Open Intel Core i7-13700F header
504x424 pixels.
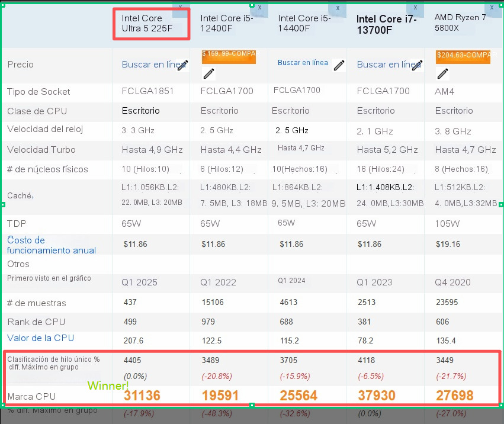click(x=386, y=24)
